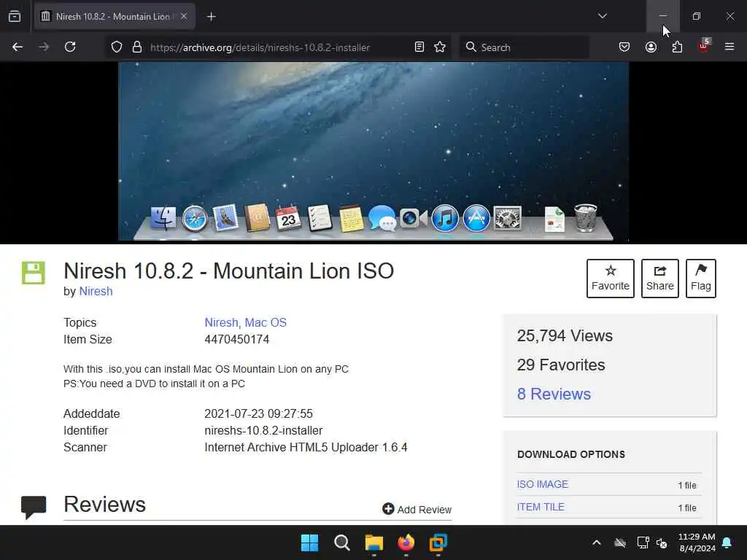The width and height of the screenshot is (747, 560).
Task: Download the ISO IMAGE option
Action: pos(543,484)
